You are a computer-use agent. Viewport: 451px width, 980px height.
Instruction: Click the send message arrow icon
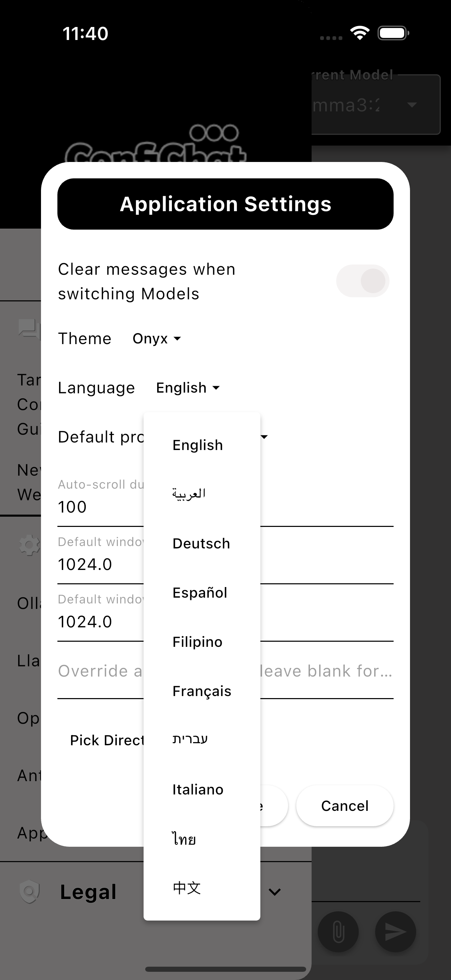(396, 932)
